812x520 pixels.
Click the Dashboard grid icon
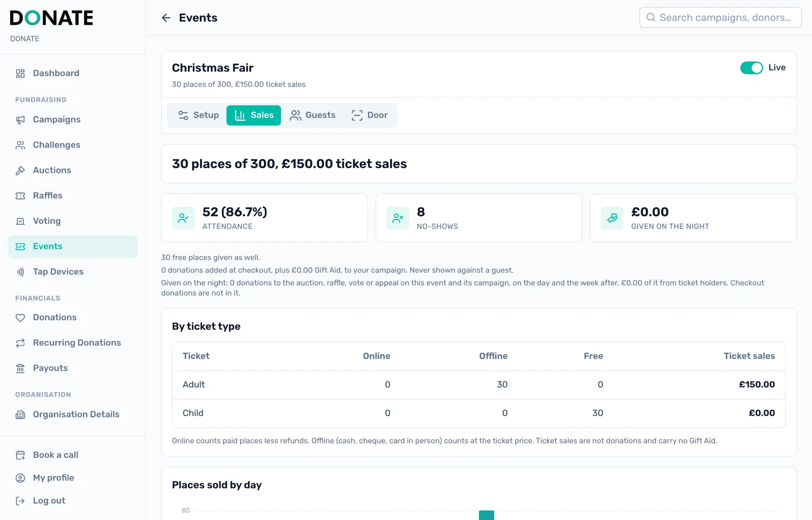click(20, 74)
